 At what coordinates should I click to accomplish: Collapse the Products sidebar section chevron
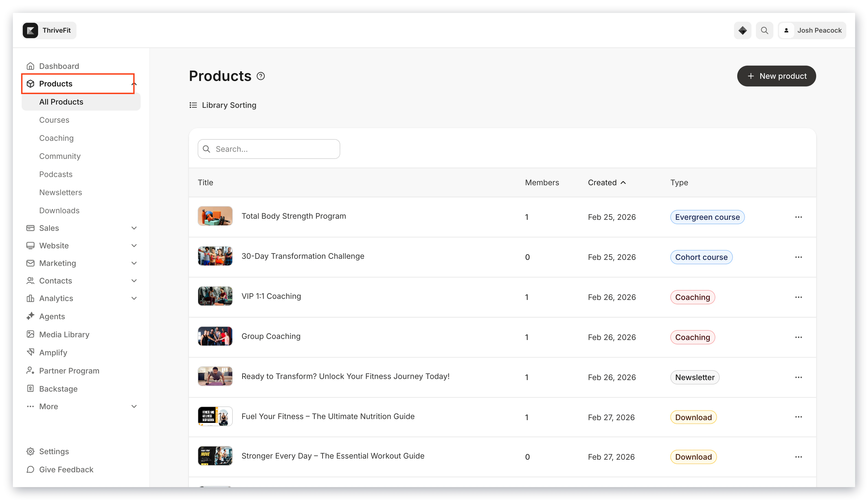134,84
